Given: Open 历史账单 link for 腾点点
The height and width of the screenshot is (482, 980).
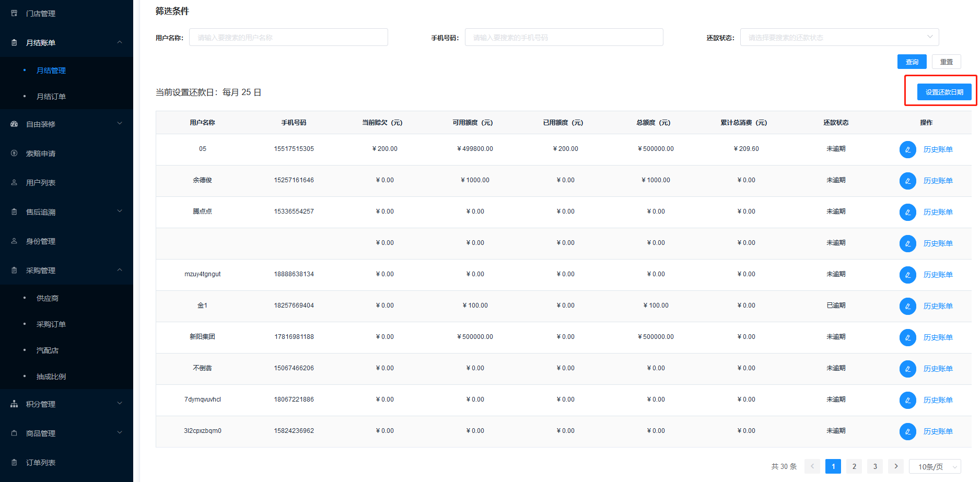Looking at the screenshot, I should click(938, 212).
